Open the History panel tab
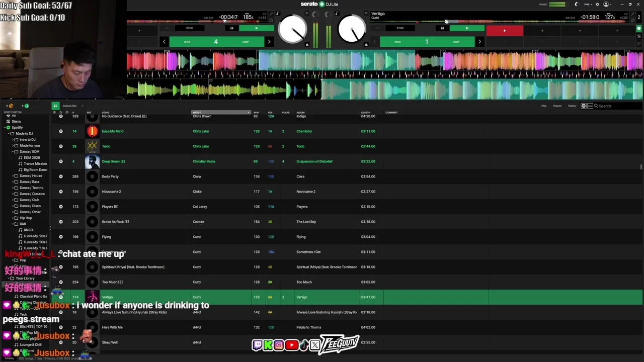Screen dimensions: 644x362 point(572,106)
